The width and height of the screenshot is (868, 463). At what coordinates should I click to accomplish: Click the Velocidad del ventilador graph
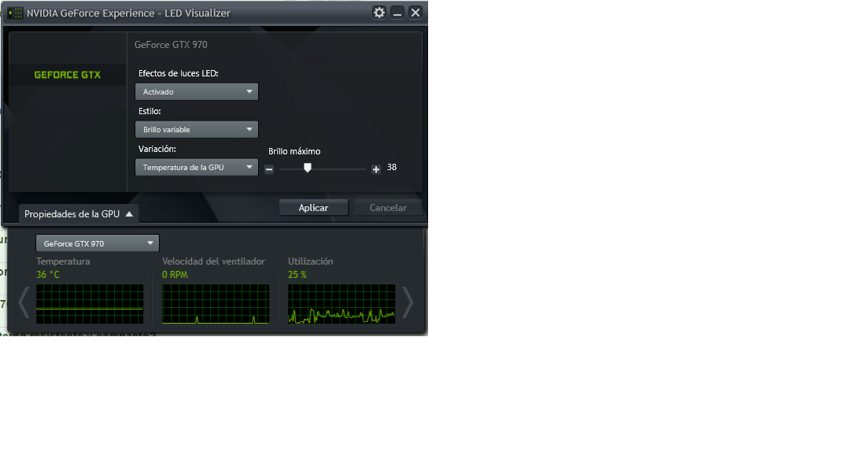[216, 304]
